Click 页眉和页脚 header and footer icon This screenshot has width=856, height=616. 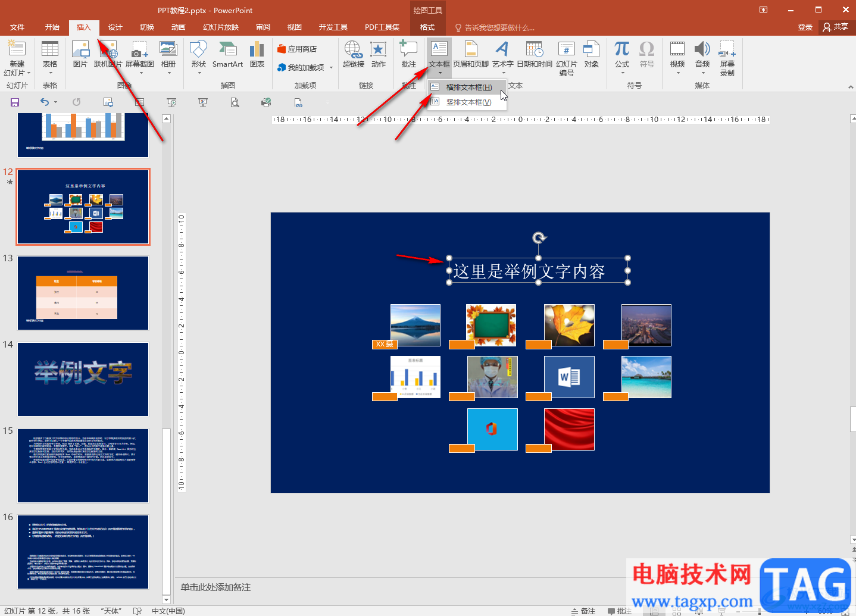(471, 55)
